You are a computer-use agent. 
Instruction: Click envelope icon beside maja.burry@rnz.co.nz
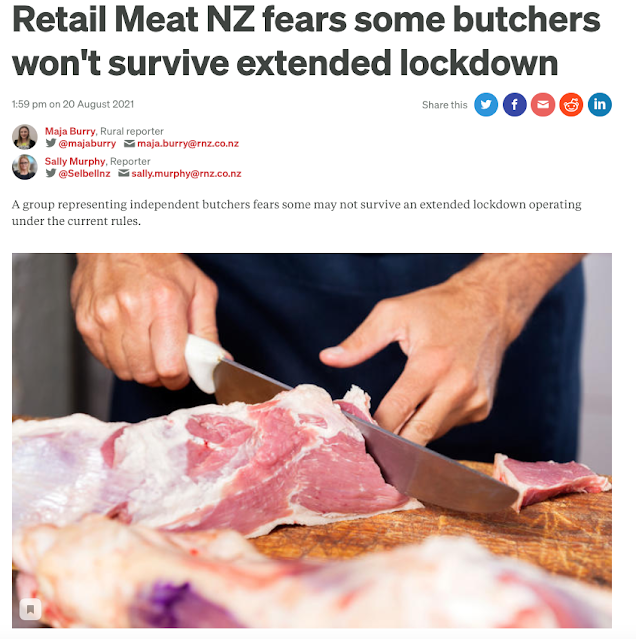click(x=129, y=143)
